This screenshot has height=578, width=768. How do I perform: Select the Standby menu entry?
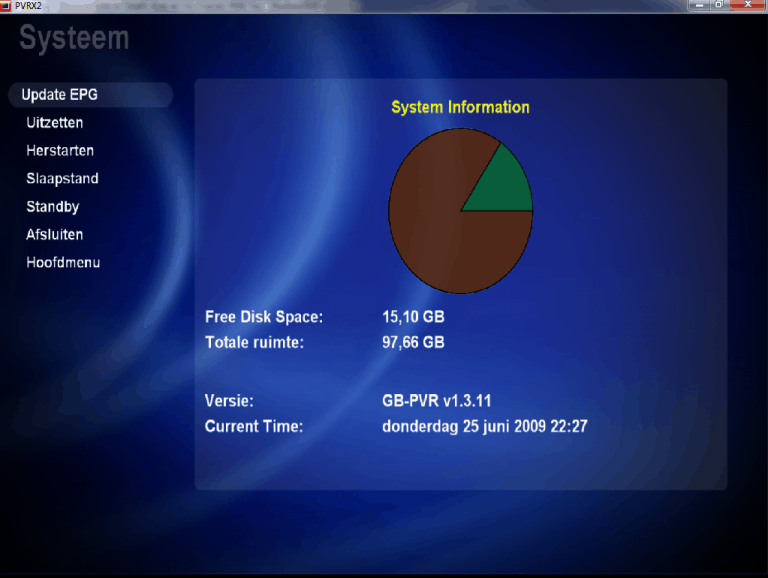point(52,206)
